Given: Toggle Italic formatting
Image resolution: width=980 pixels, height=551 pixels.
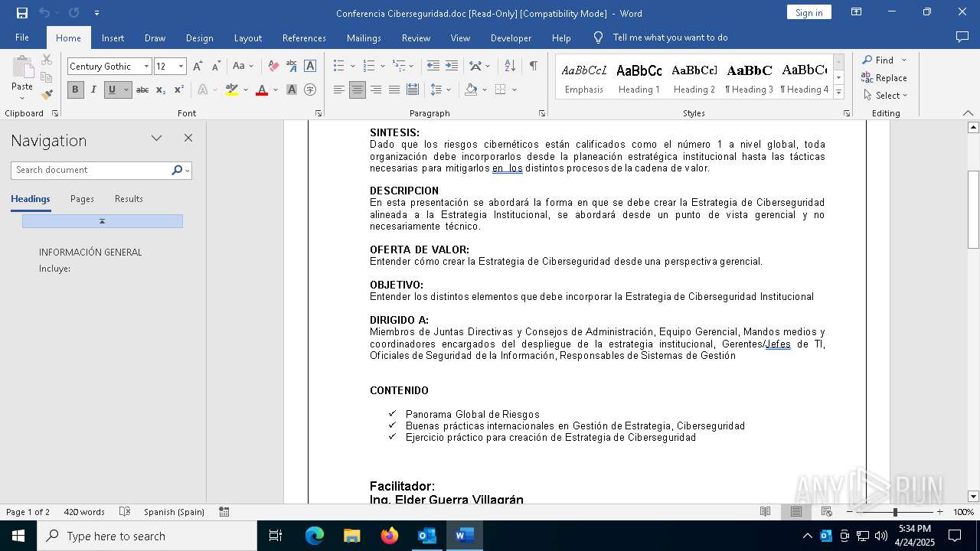Looking at the screenshot, I should point(93,90).
